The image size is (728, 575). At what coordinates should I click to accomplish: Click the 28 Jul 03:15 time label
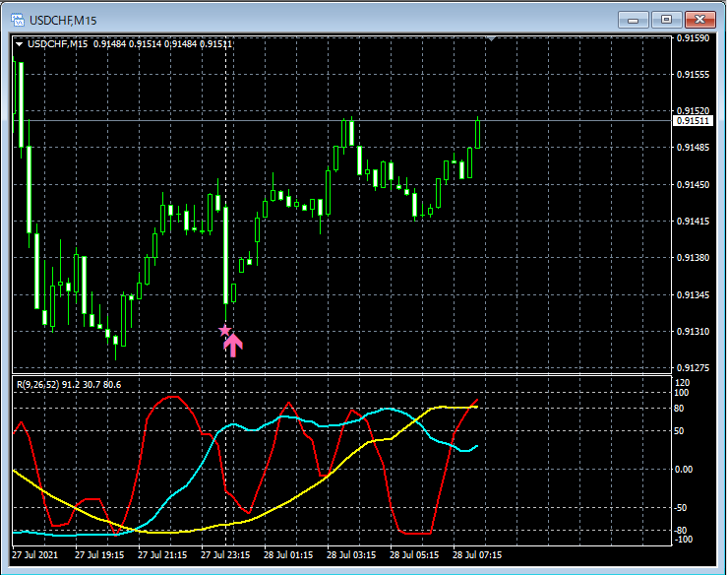point(351,555)
